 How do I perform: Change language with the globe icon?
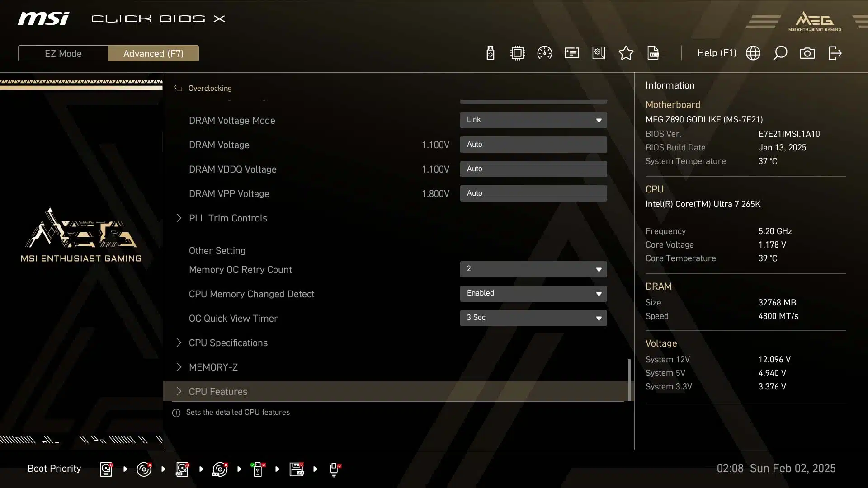tap(753, 53)
